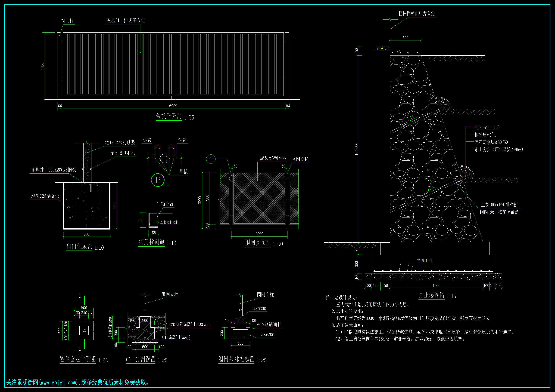The width and height of the screenshot is (555, 392).
Task: Click the H=3500 wall height dimension
Action: click(x=357, y=149)
